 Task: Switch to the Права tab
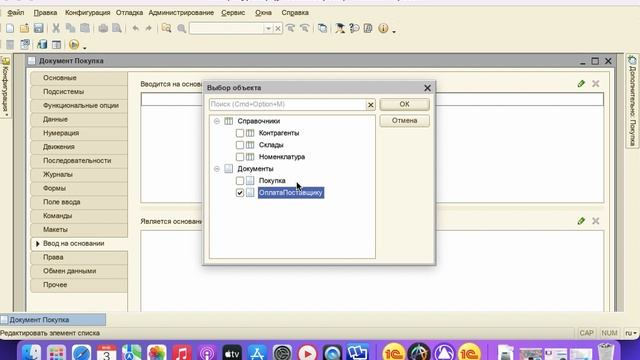(79, 257)
